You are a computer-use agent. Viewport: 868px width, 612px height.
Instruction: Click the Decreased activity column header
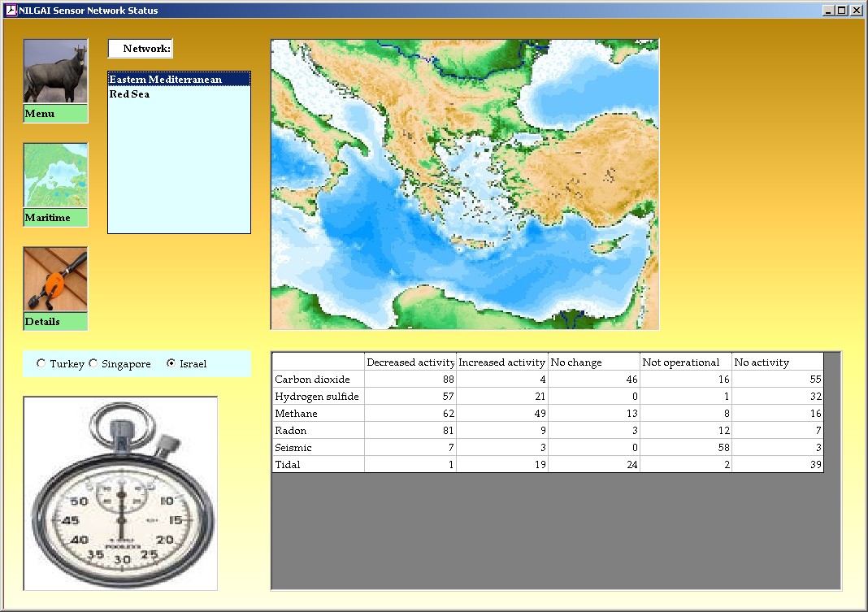click(410, 362)
